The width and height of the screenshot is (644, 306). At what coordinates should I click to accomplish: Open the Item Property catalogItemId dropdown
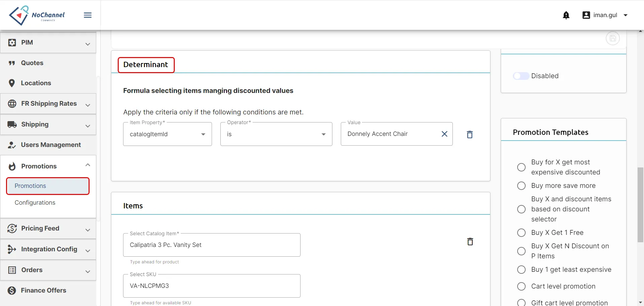[167, 134]
